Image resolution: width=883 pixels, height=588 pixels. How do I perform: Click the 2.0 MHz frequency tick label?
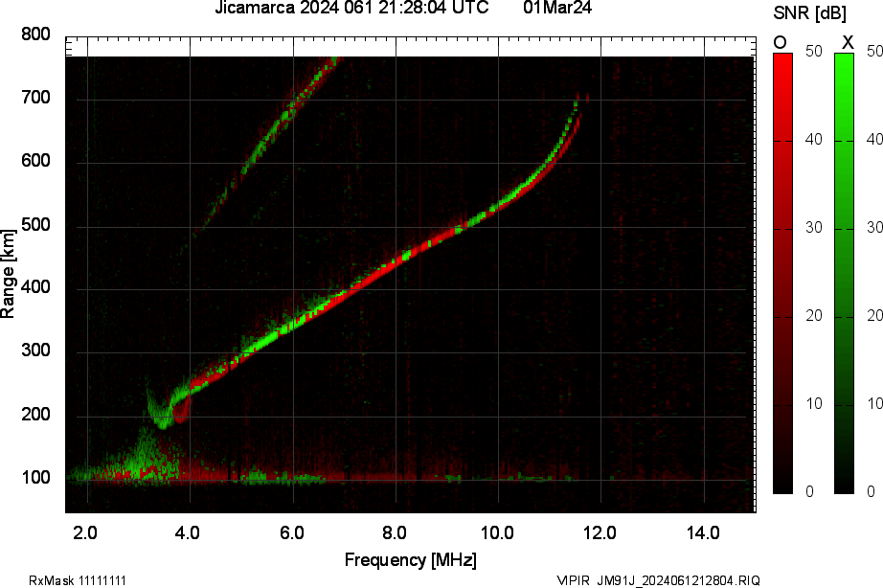[87, 532]
